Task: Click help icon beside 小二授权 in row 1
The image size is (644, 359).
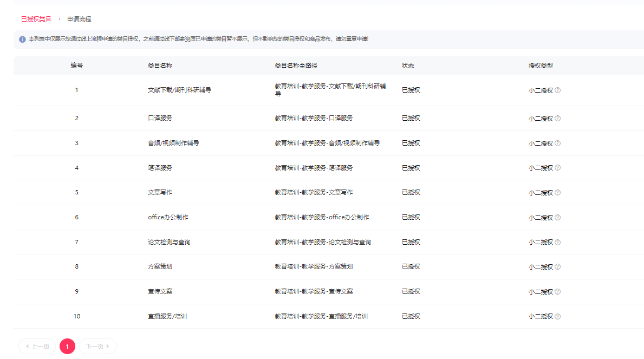Action: (x=558, y=90)
